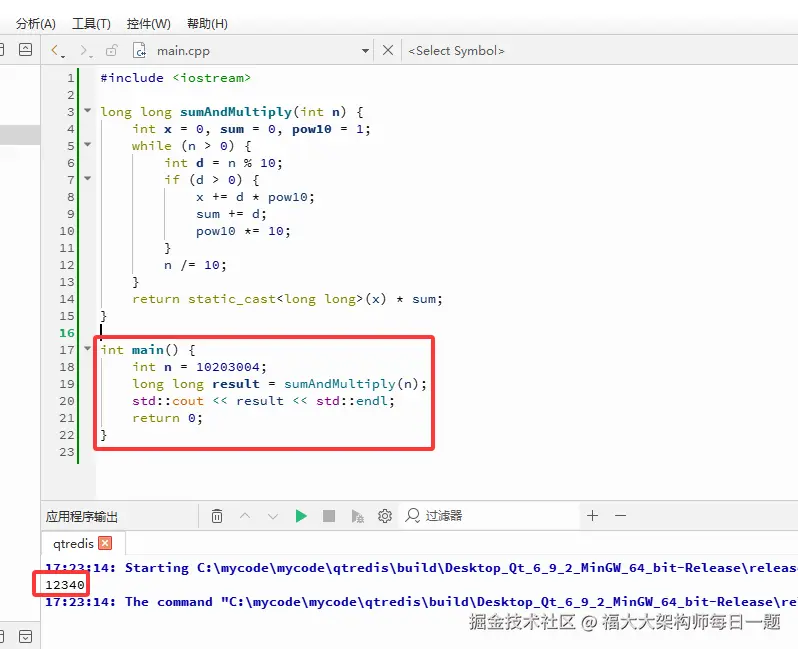Go back to previous editor location

click(55, 50)
